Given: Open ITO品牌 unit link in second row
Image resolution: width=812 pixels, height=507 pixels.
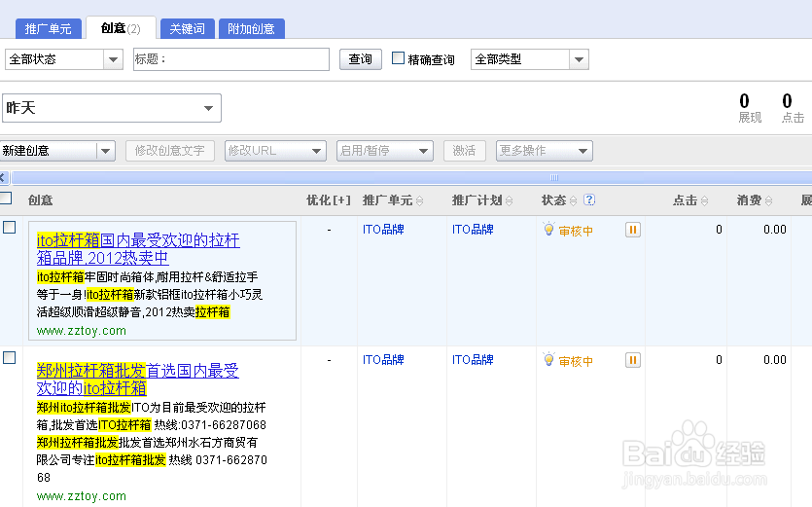Looking at the screenshot, I should point(383,359).
